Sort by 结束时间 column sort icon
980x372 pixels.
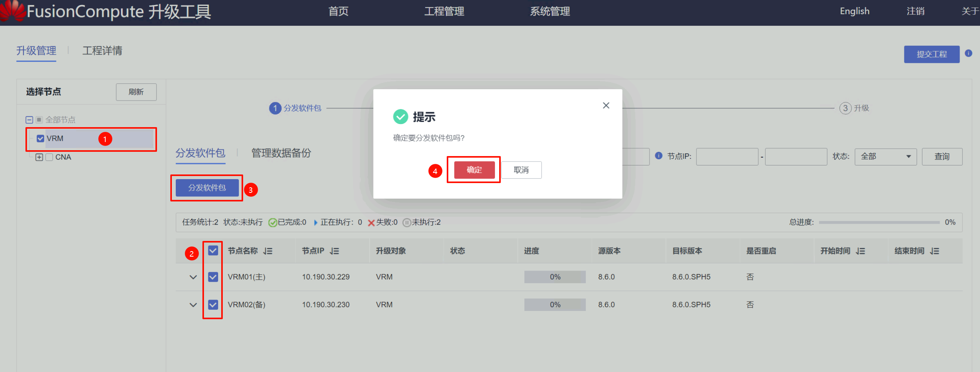(x=935, y=251)
